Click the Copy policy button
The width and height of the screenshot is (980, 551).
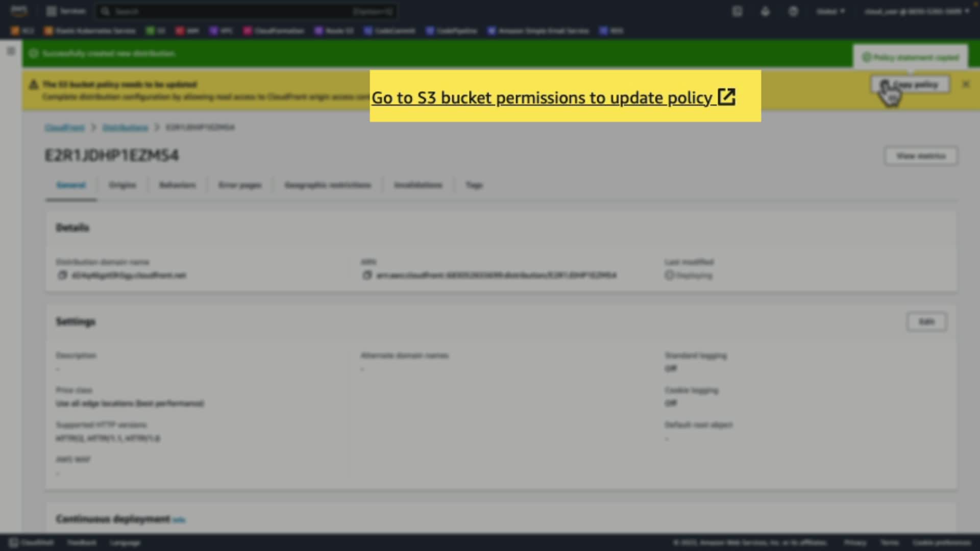[x=911, y=85]
